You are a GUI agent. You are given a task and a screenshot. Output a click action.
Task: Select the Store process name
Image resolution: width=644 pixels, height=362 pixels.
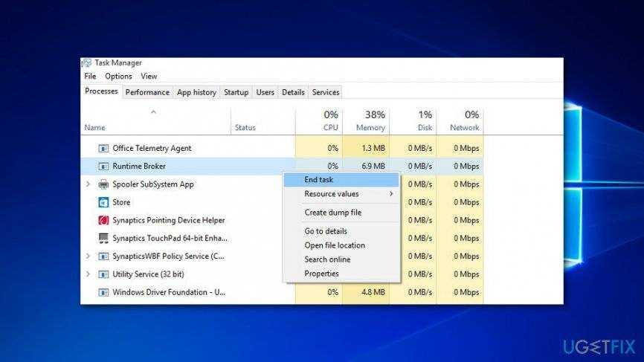pyautogui.click(x=121, y=202)
